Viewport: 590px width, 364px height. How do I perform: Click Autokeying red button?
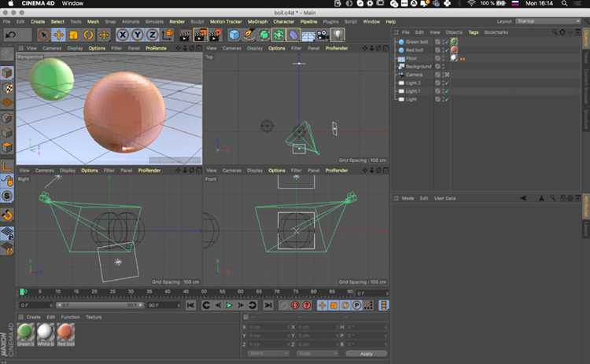point(307,305)
